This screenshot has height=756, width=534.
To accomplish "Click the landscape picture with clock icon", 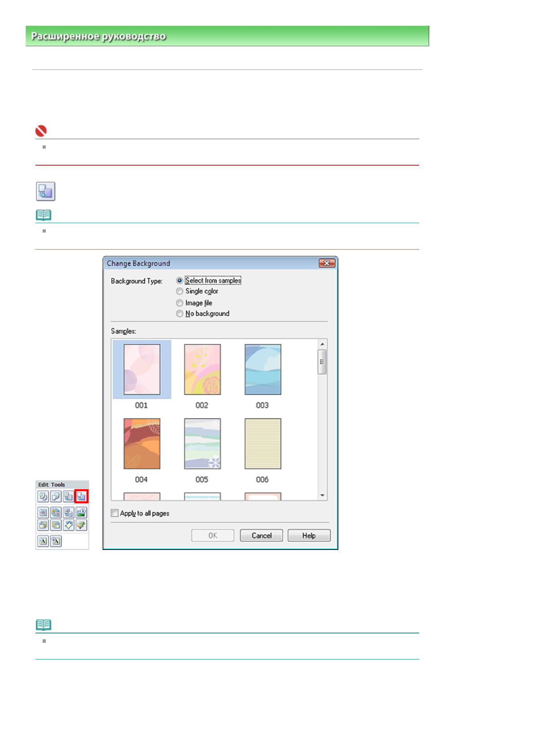I will pos(81,512).
